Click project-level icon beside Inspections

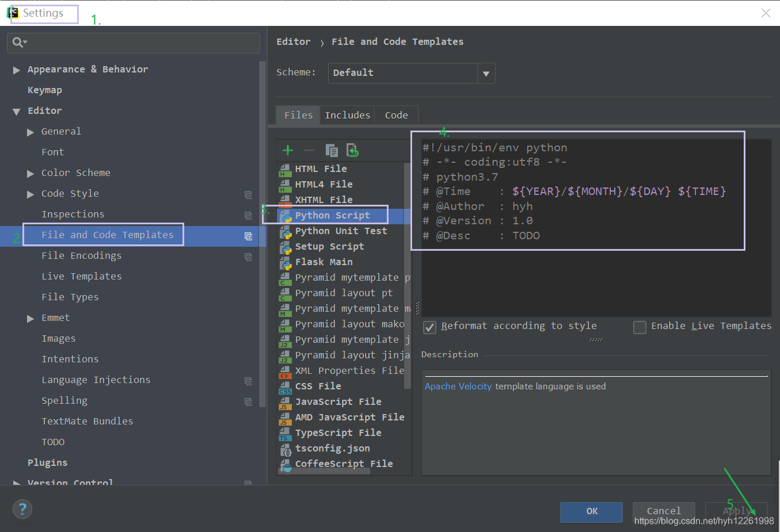click(248, 215)
